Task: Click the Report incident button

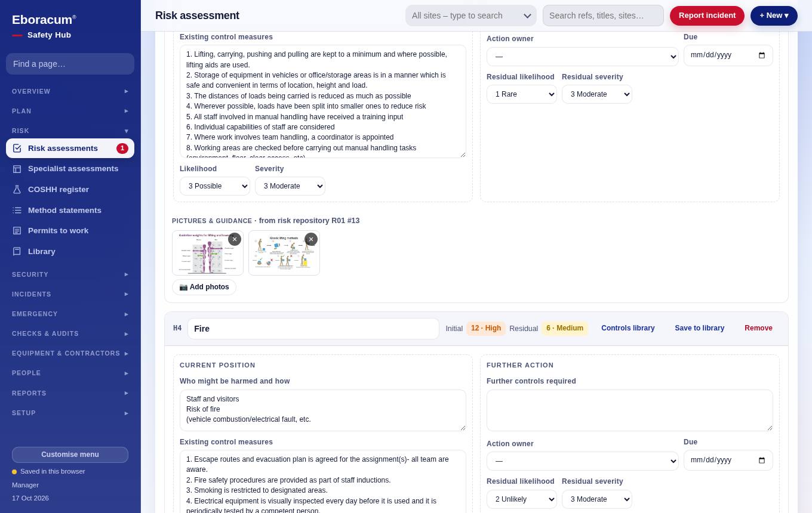Action: coord(707,16)
